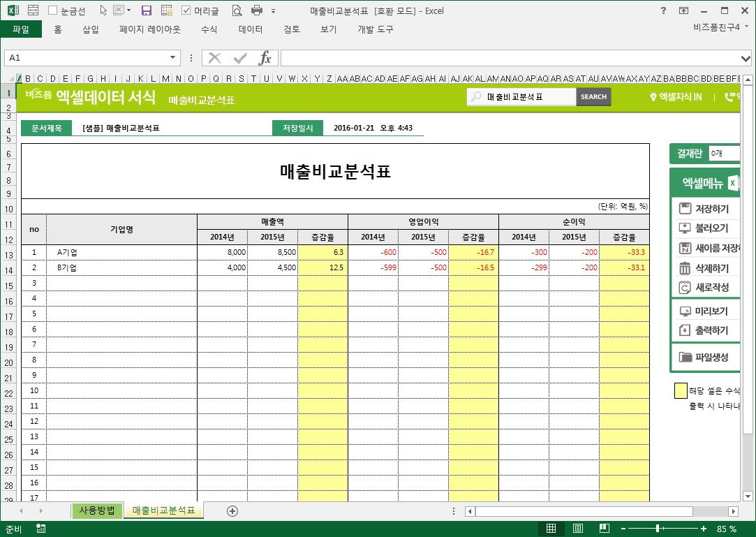Click the SEARCH button in green header
This screenshot has height=537, width=756.
(593, 97)
